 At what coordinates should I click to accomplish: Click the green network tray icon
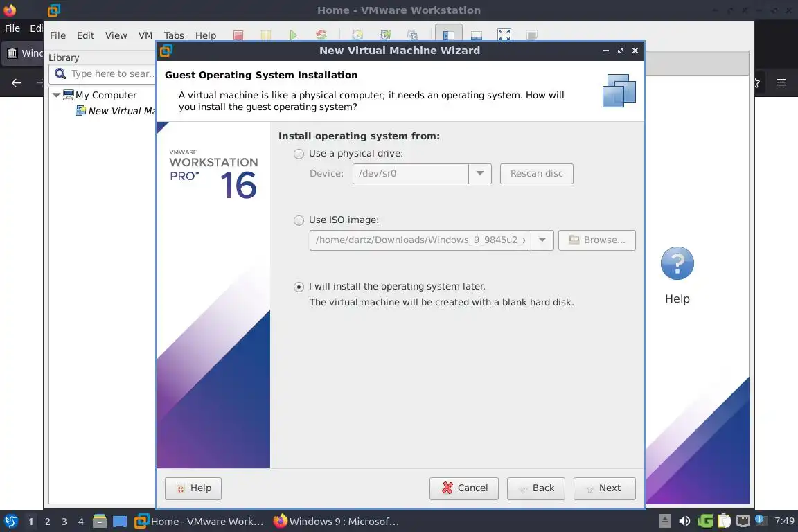pyautogui.click(x=705, y=521)
